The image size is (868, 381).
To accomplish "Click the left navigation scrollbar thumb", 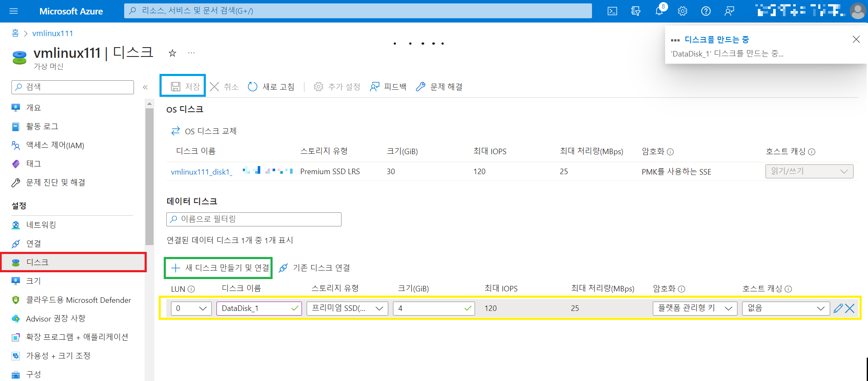I will [x=149, y=176].
